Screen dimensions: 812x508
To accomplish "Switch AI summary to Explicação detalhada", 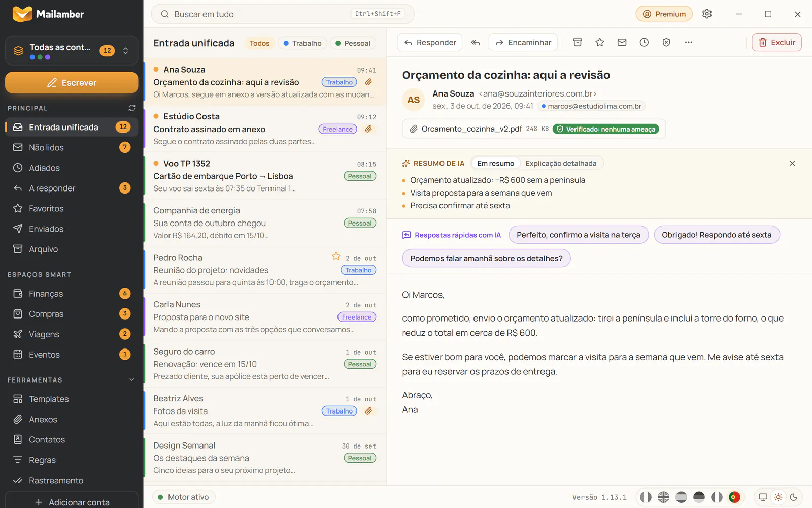I will tap(561, 163).
